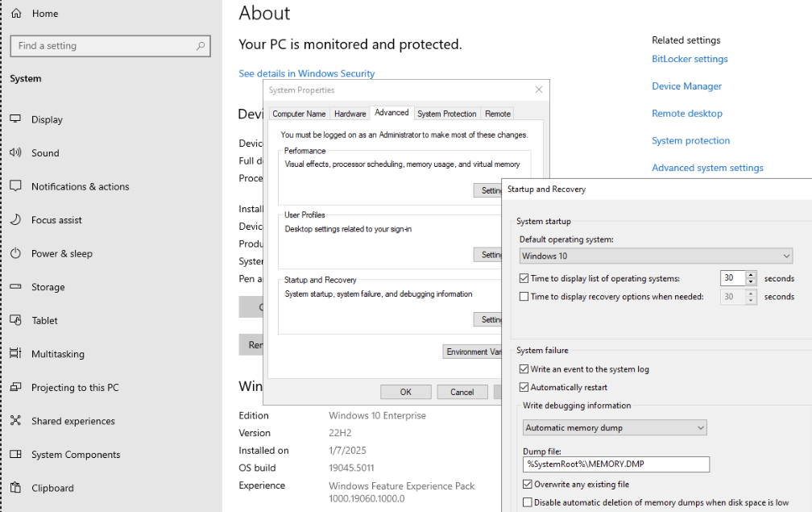Image resolution: width=812 pixels, height=512 pixels.
Task: Select the installed on date 1/7/2025
Action: pyautogui.click(x=347, y=451)
